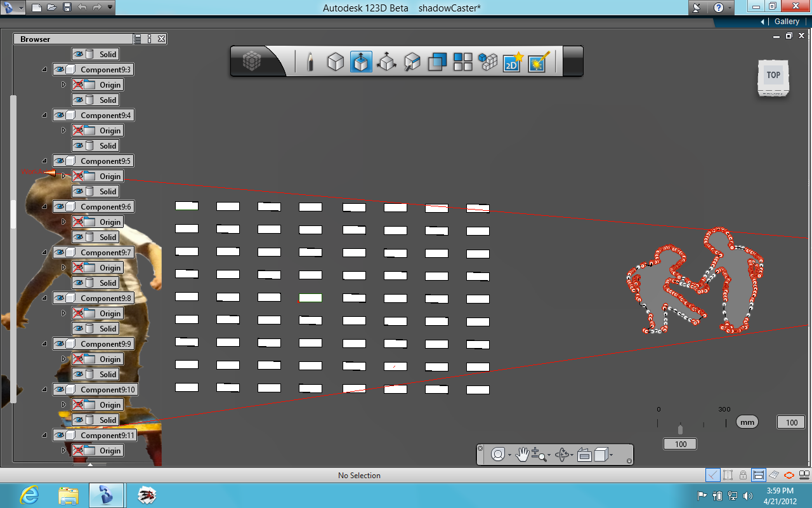Screen dimensions: 812x508
Task: Open the Primitives box tool
Action: pos(335,62)
